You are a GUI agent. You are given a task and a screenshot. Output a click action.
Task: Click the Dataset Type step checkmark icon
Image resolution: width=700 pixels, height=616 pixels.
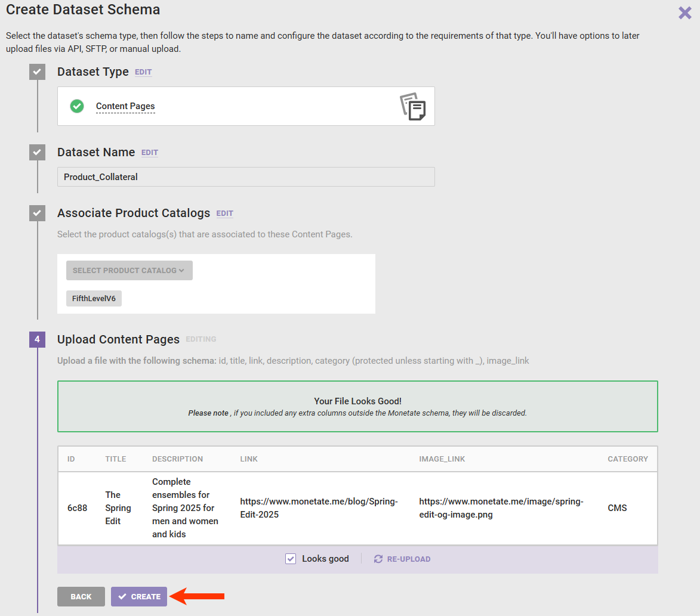[x=37, y=72]
